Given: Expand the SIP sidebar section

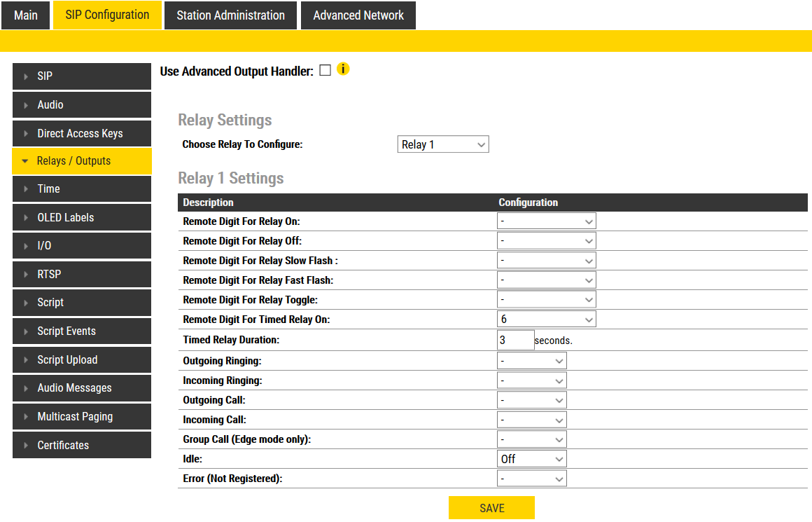Looking at the screenshot, I should (x=81, y=76).
